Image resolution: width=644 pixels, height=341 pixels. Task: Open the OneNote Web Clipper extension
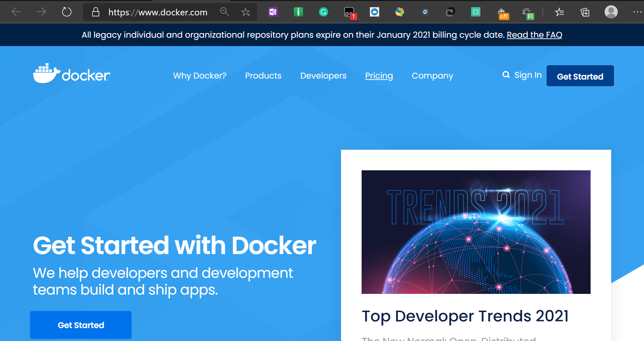coord(273,12)
